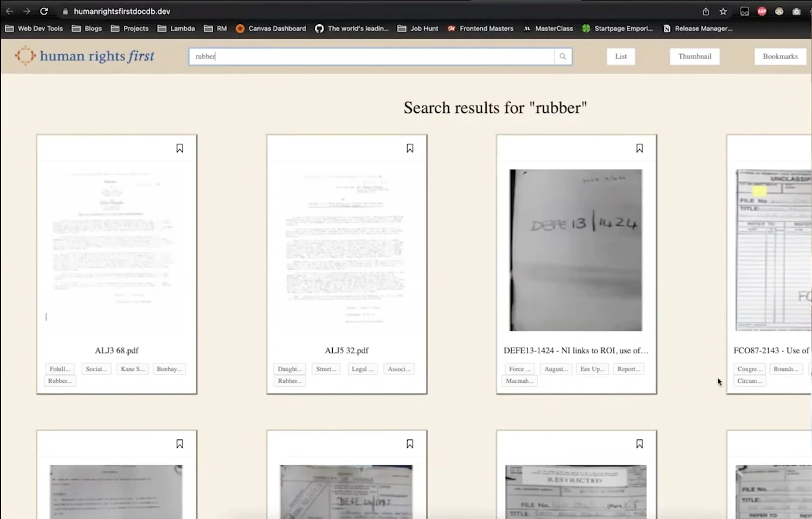Click the human rights first logo
This screenshot has width=812, height=519.
[84, 56]
